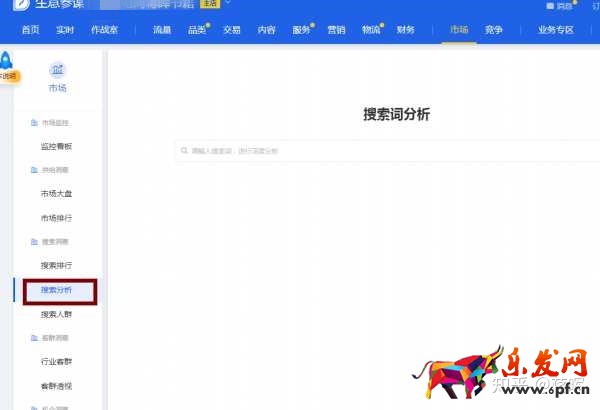Open the 消息 messages icon
Image resolution: width=600 pixels, height=410 pixels.
coord(549,5)
